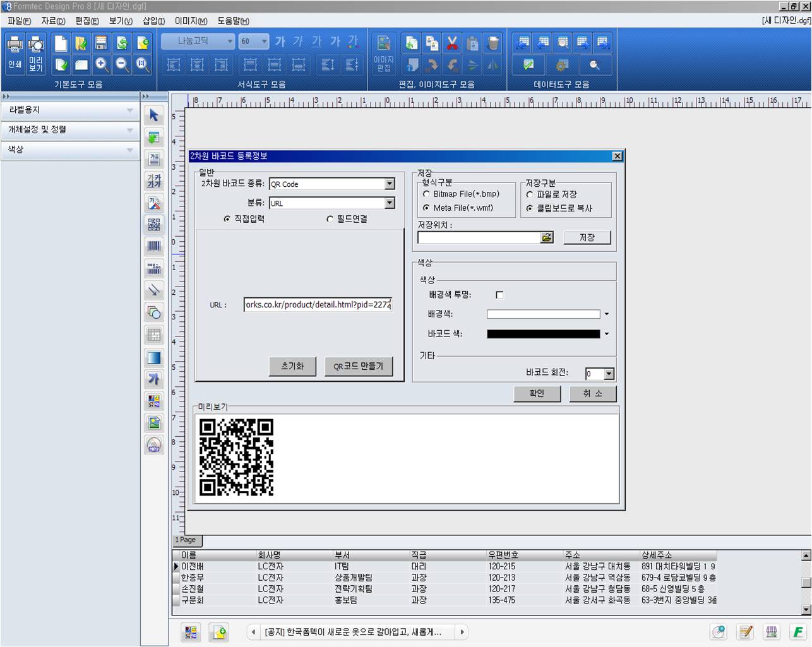
Task: Open the image edit (이미지 편집) tool
Action: [x=383, y=53]
